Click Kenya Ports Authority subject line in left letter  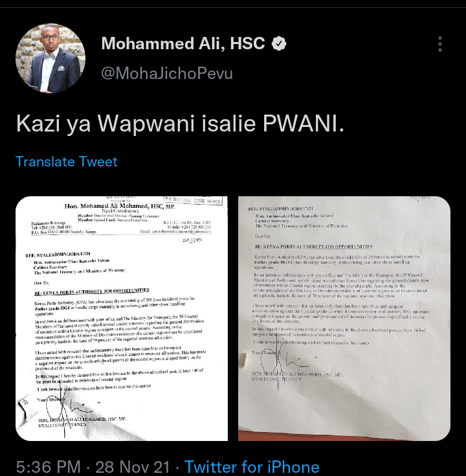(92, 291)
